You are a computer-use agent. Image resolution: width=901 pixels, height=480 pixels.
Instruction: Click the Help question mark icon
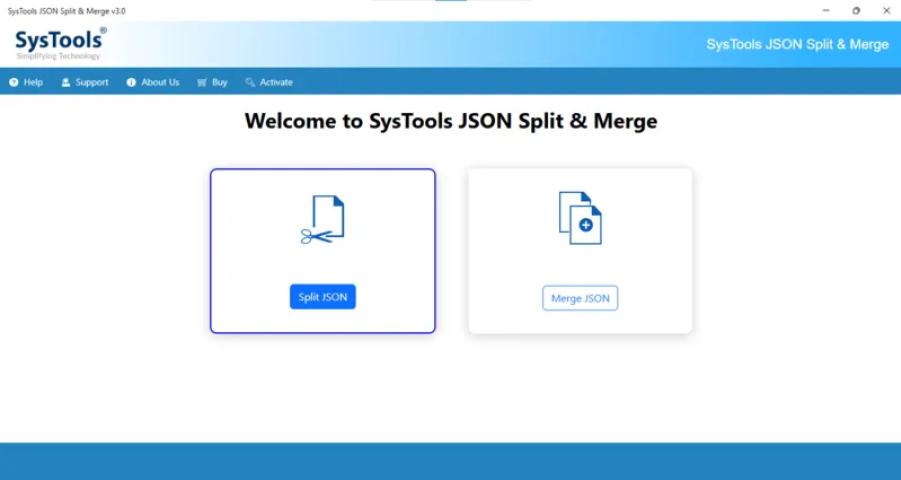(14, 82)
